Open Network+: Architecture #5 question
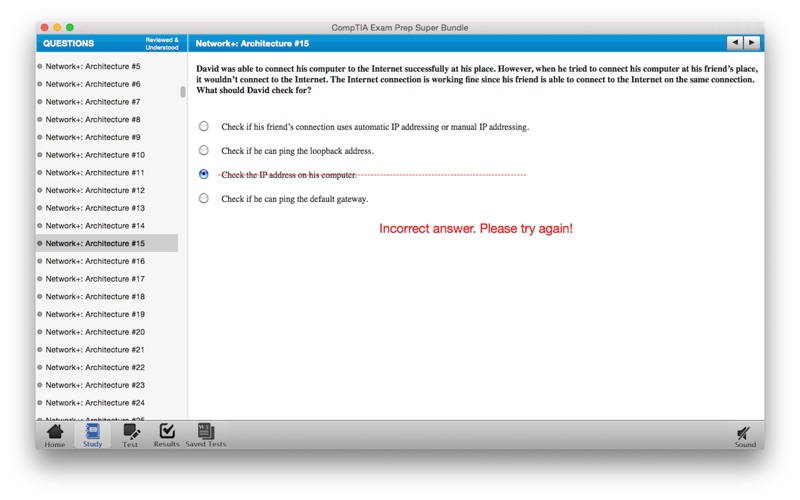The width and height of the screenshot is (800, 500). (93, 66)
